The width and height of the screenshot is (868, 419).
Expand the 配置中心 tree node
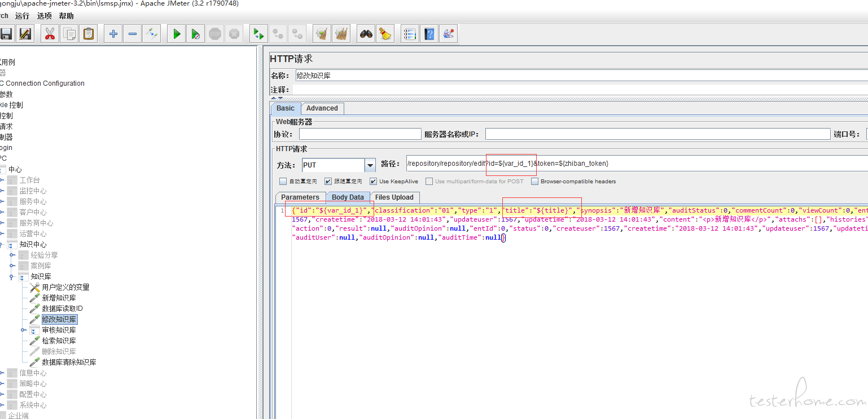pyautogui.click(x=2, y=394)
